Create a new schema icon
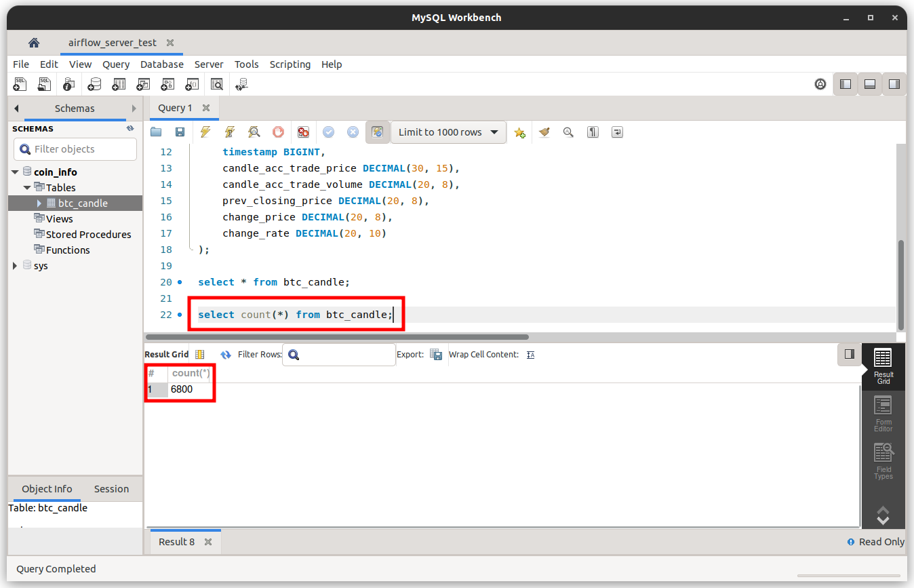This screenshot has height=588, width=914. (x=95, y=84)
